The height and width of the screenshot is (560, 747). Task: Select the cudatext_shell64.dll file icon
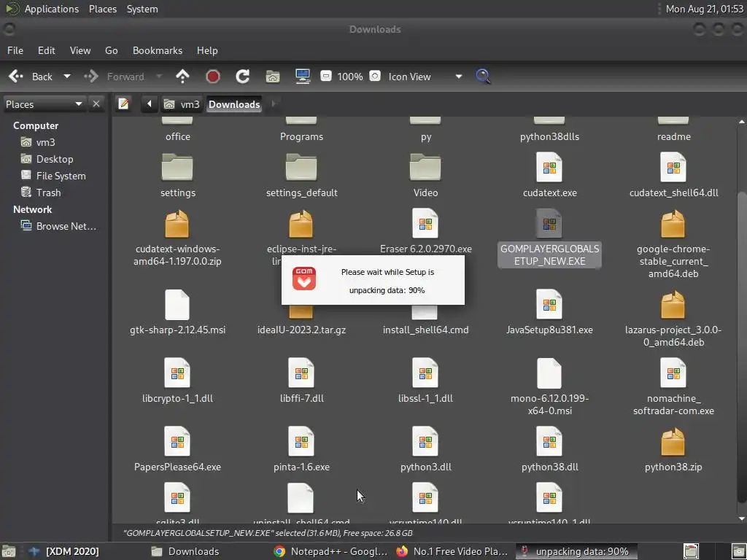coord(673,167)
